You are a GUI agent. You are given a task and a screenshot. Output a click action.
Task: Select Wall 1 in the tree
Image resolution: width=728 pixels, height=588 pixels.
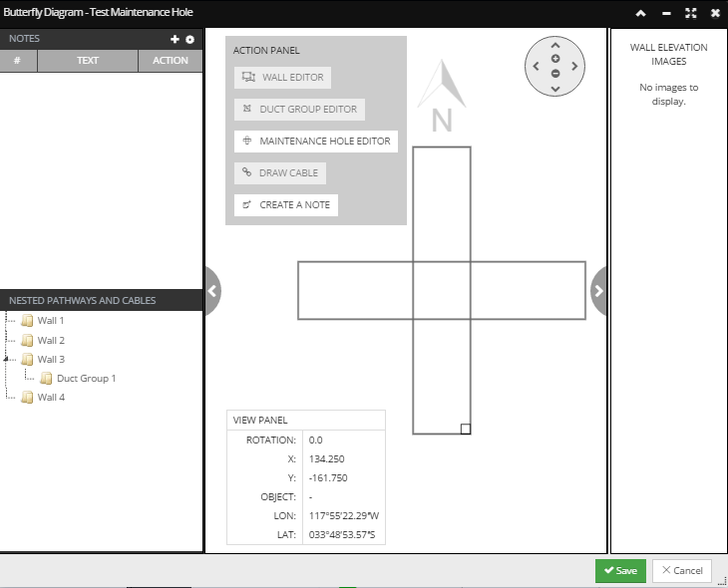pos(51,321)
